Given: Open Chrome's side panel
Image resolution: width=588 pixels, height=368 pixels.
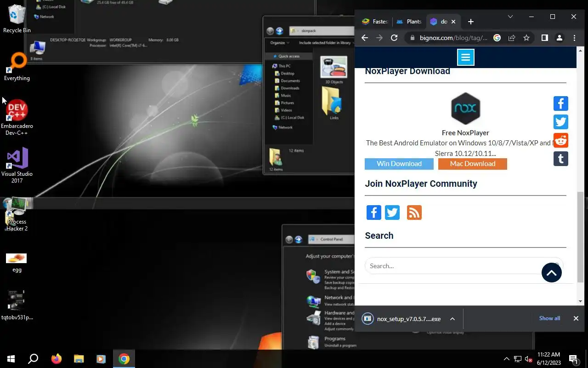Looking at the screenshot, I should [x=545, y=38].
